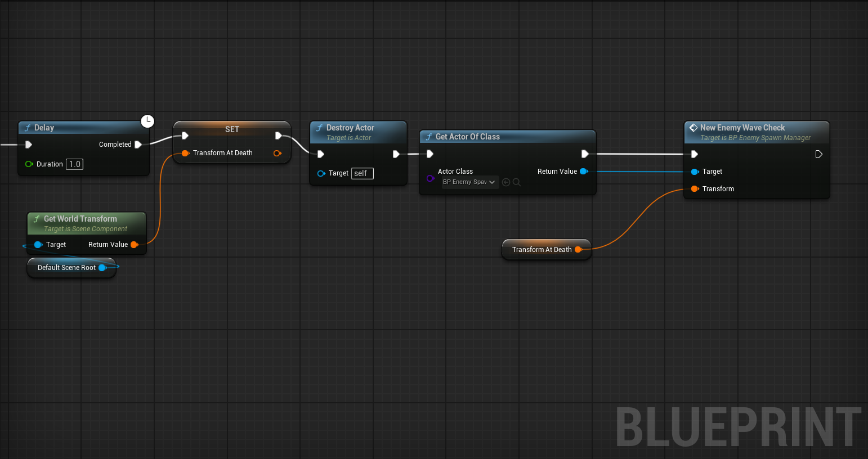Click the New Enemy Wave Check output execution pin

[x=819, y=154]
